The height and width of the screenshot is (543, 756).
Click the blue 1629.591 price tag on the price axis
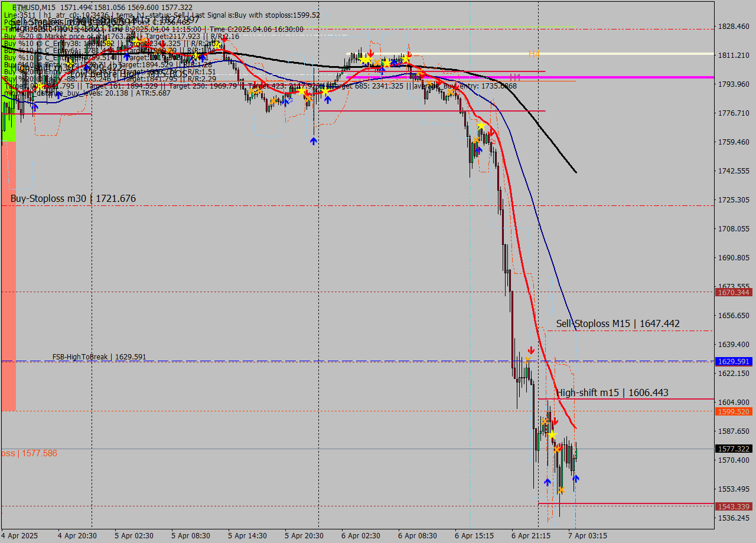[732, 361]
